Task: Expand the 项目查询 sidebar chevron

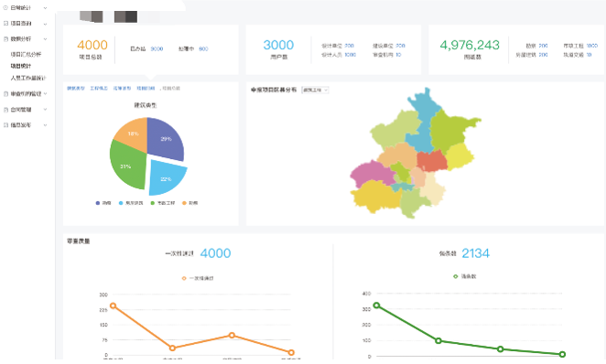Action: [45, 24]
